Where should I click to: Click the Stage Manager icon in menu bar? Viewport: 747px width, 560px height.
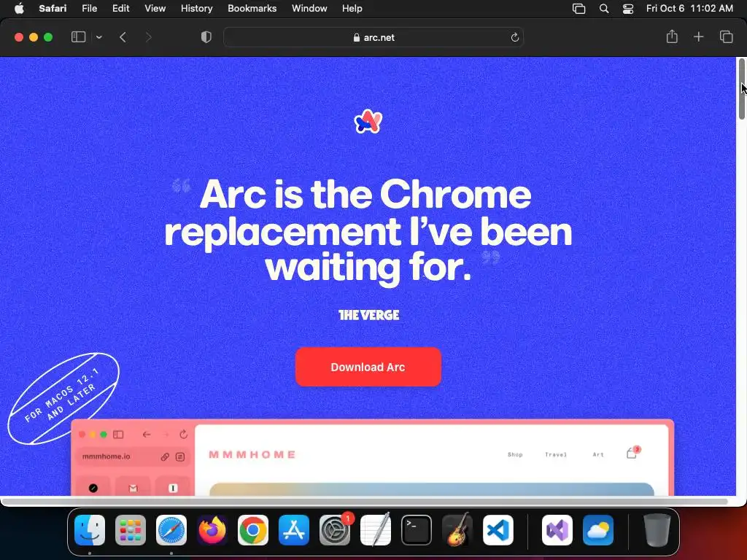(578, 9)
